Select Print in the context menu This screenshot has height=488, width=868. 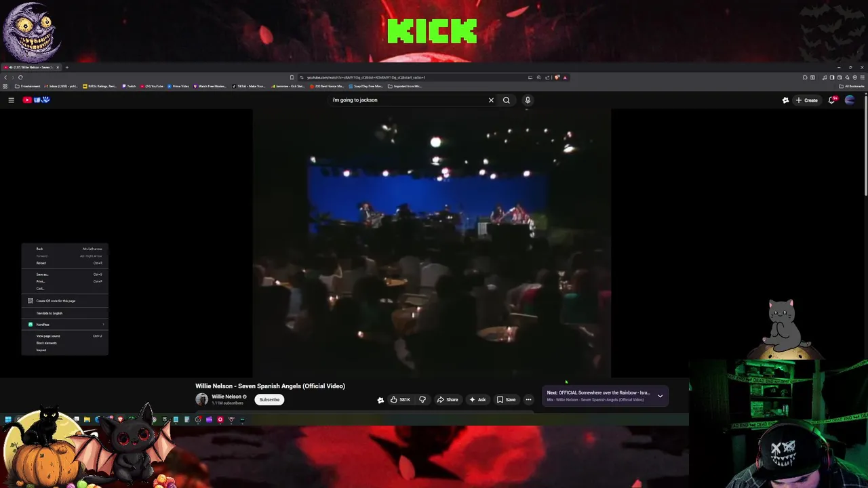click(x=64, y=281)
